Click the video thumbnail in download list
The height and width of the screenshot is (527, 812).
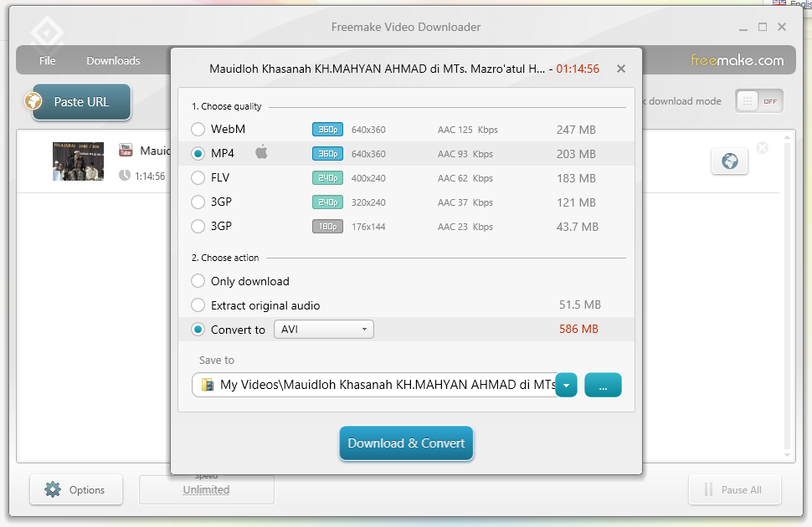pos(78,161)
